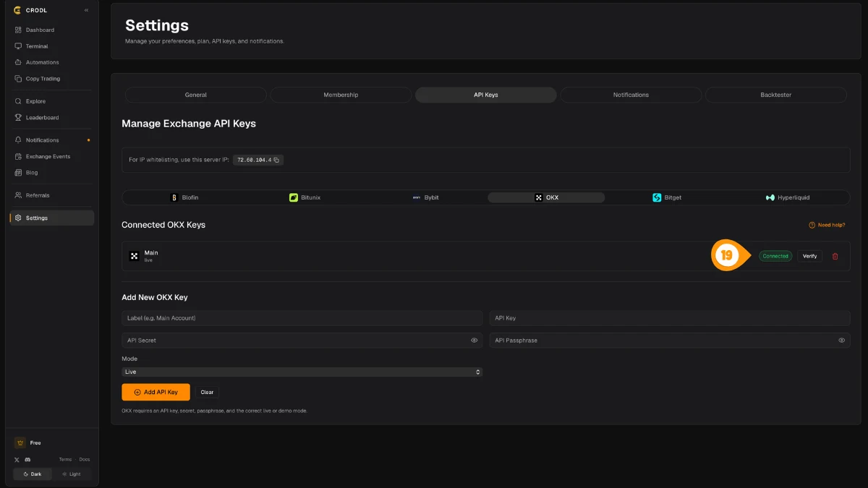Screen dimensions: 868x488
Task: Click the Main key name text
Action: (151, 253)
